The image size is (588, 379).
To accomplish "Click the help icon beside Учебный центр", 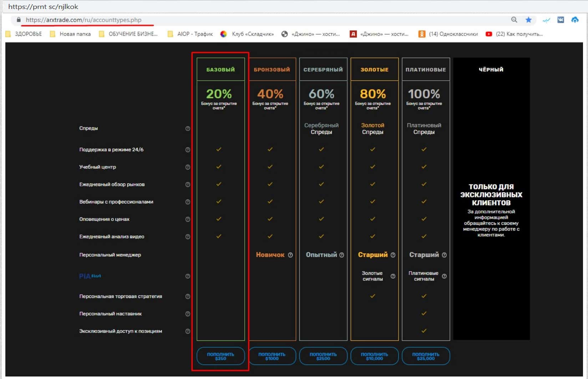I will (x=188, y=167).
